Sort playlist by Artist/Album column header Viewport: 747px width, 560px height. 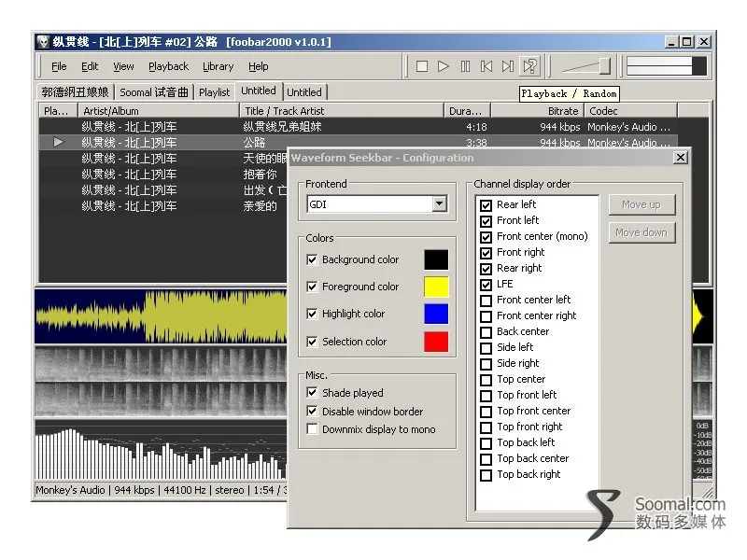158,111
